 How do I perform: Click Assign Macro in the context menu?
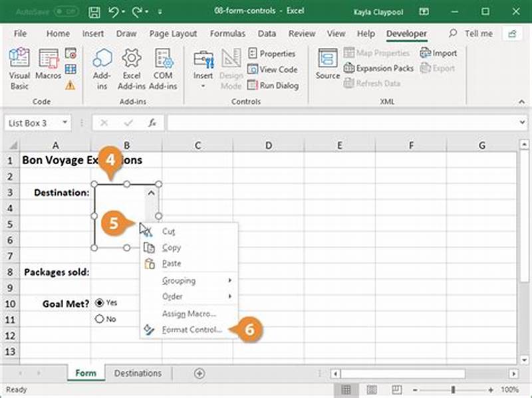188,314
